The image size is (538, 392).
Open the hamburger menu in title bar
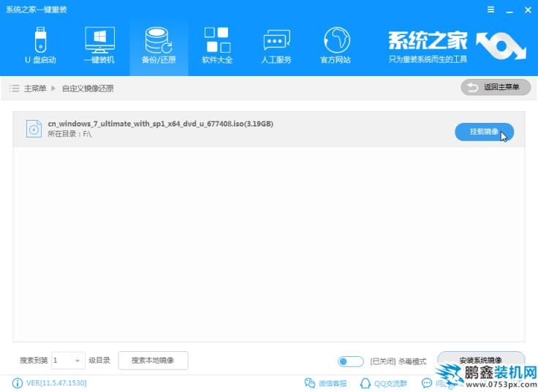tap(490, 10)
